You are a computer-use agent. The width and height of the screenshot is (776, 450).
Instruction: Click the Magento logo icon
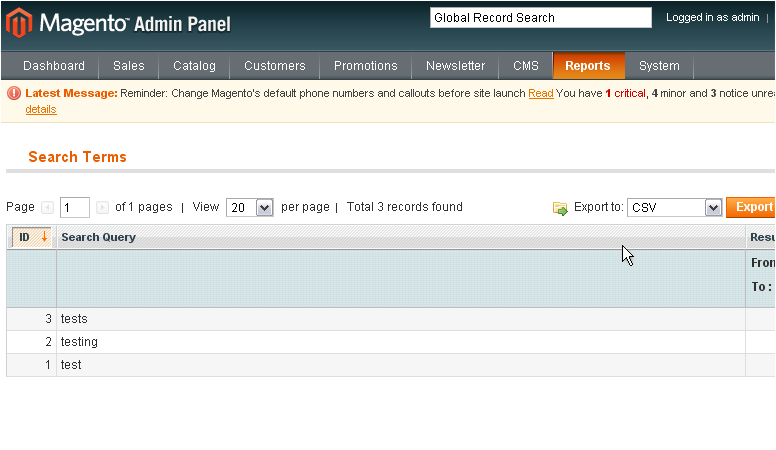[19, 22]
